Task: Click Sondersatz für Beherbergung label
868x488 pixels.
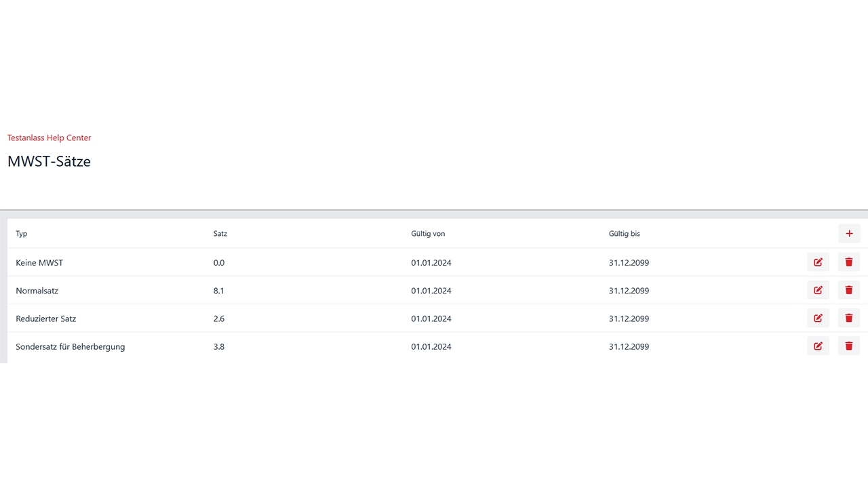Action: point(71,346)
